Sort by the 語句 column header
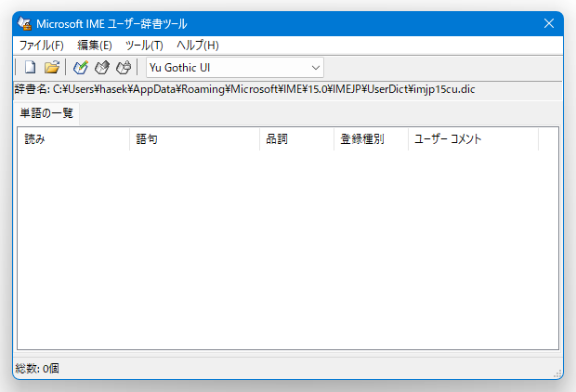 click(x=195, y=139)
